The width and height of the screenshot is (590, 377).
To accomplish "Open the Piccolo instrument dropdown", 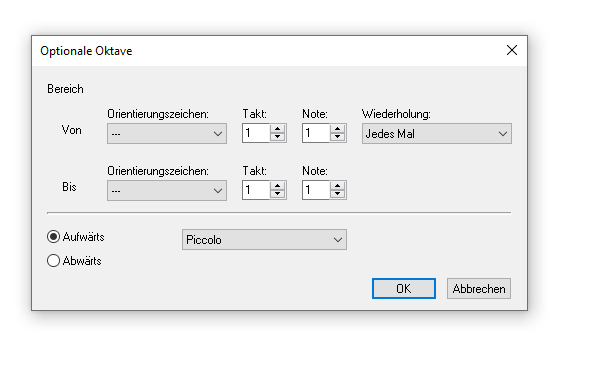I will pyautogui.click(x=264, y=240).
